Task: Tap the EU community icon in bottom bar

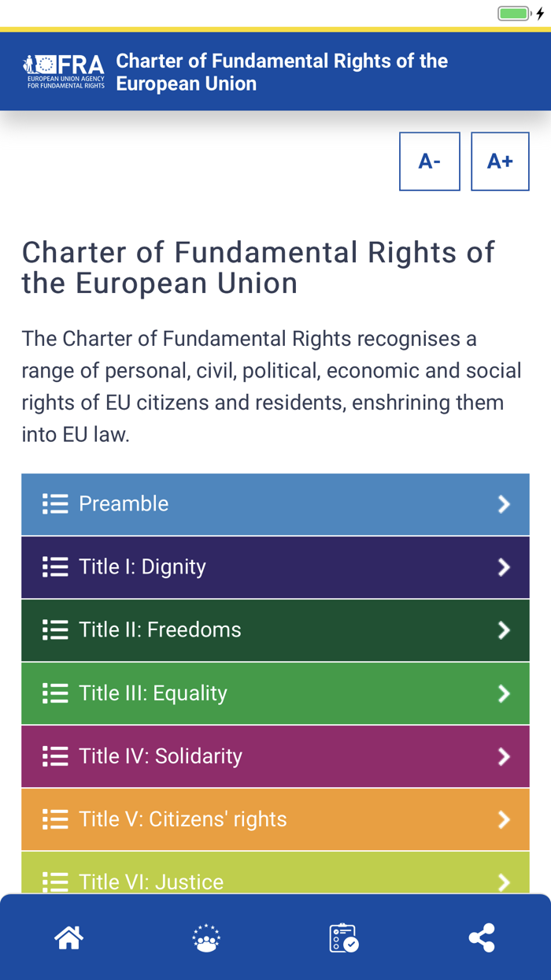Action: 206,937
